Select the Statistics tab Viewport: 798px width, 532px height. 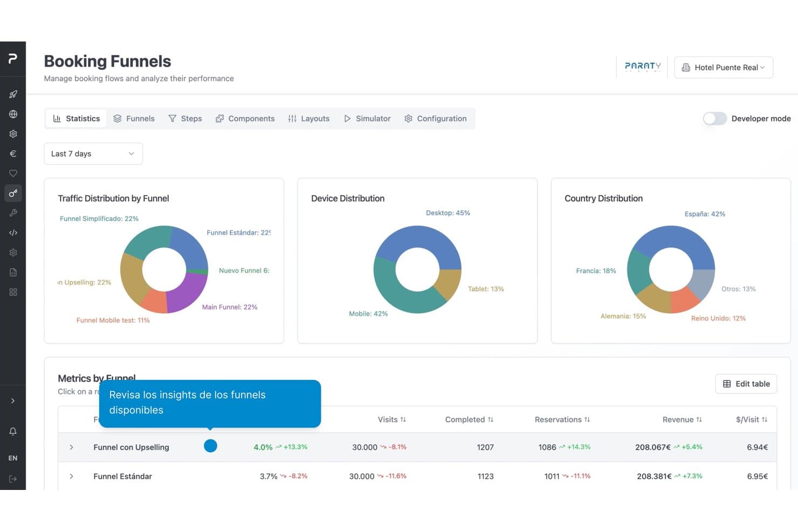pyautogui.click(x=77, y=119)
